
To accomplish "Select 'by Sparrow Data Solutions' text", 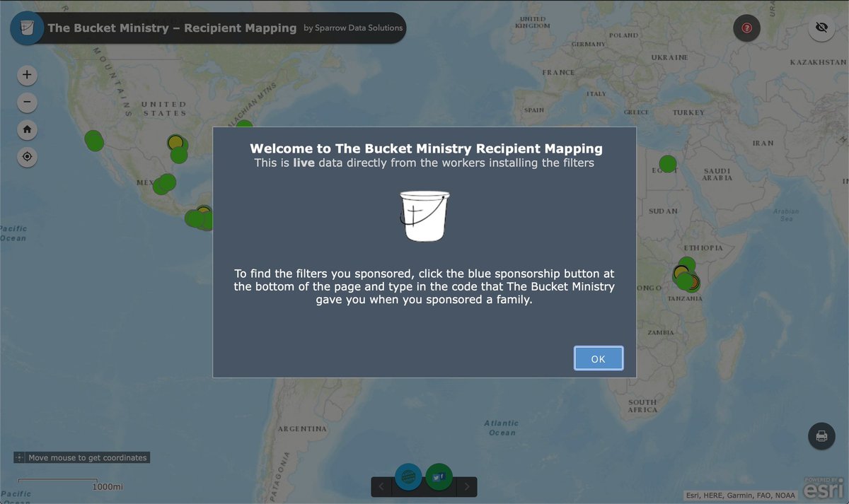I will point(353,28).
